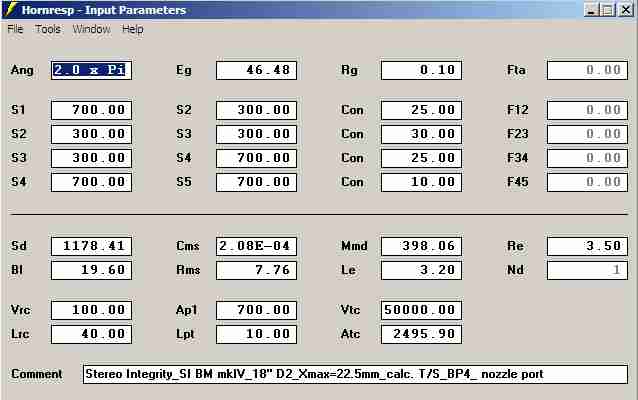
Task: Click the Bl field with 19.60
Action: click(x=92, y=270)
